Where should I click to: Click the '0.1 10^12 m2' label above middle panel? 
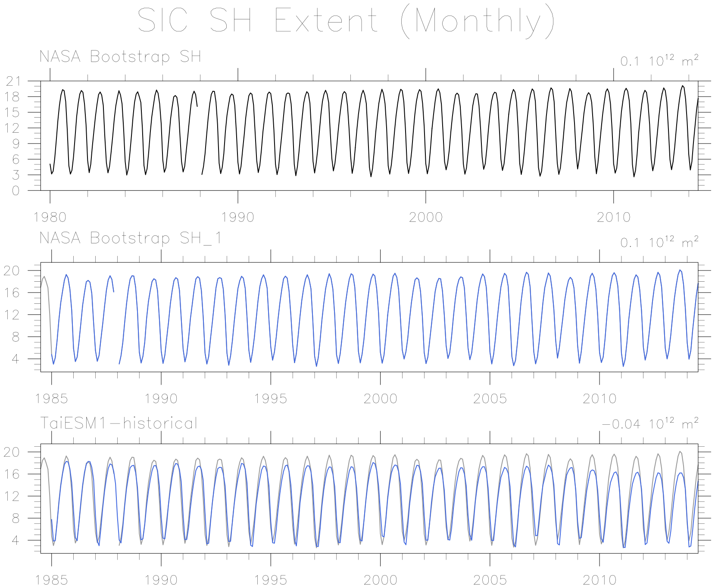(659, 242)
